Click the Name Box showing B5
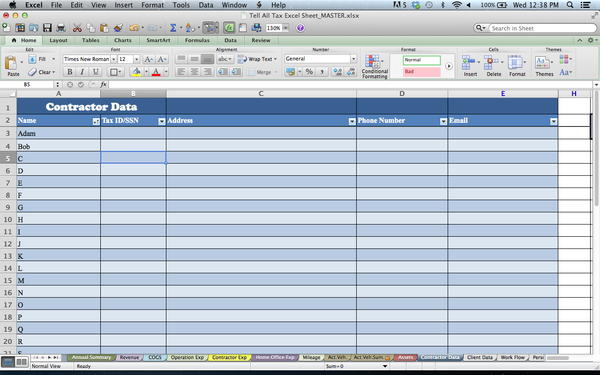 [x=27, y=85]
